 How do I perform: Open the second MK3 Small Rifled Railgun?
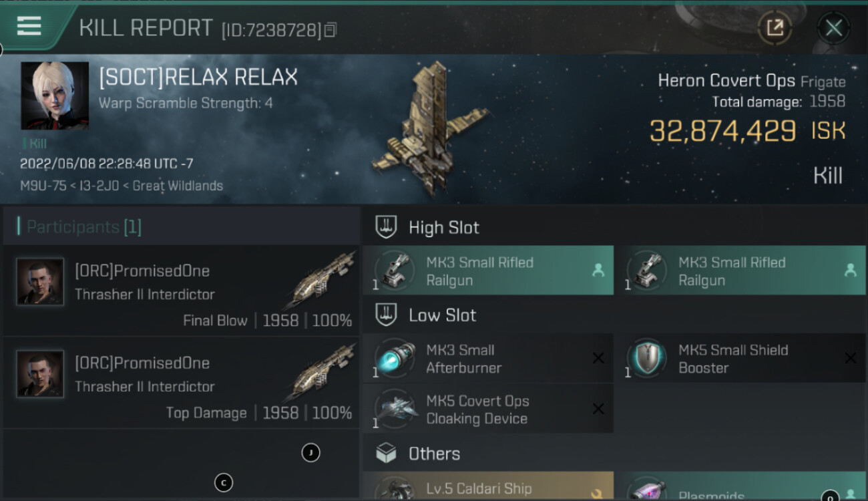pos(740,271)
